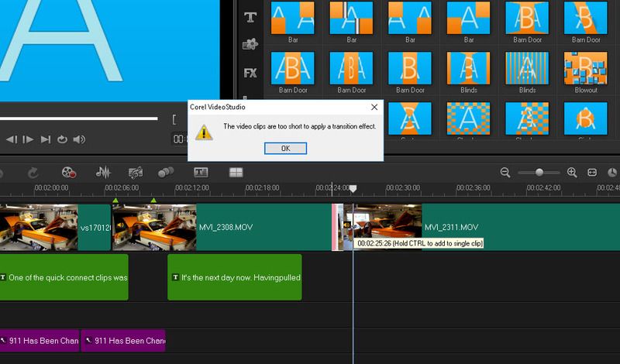Click OK in the Corel VideoStudio dialog

pyautogui.click(x=285, y=148)
